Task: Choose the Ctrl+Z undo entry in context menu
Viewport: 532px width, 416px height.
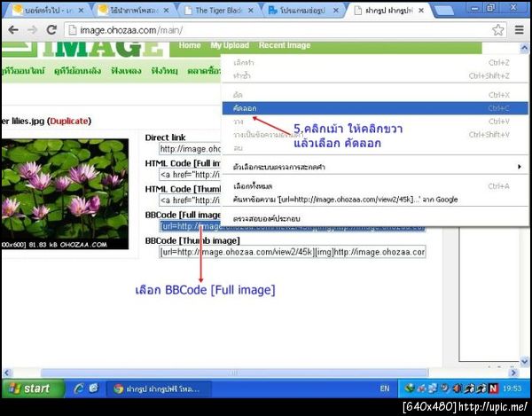Action: pos(375,62)
